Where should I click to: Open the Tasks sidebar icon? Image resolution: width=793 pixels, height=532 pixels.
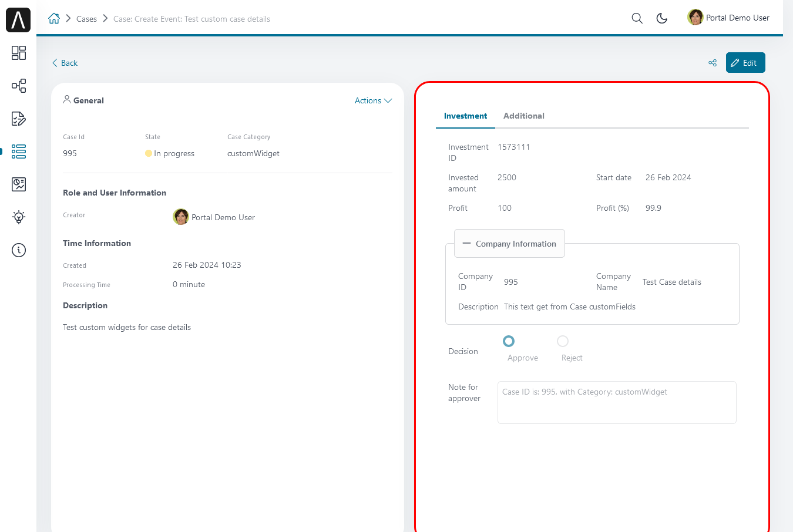coord(19,119)
